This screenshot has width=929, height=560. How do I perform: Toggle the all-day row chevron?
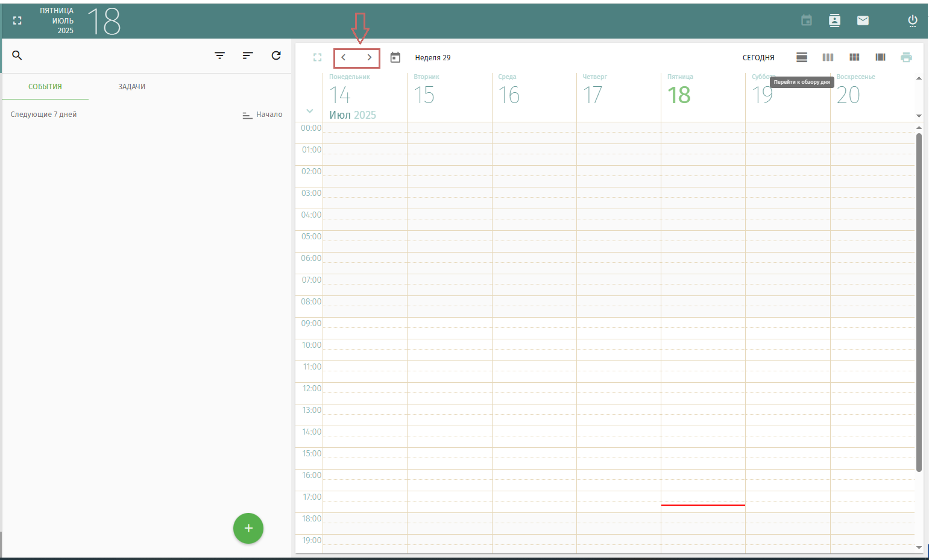[309, 111]
